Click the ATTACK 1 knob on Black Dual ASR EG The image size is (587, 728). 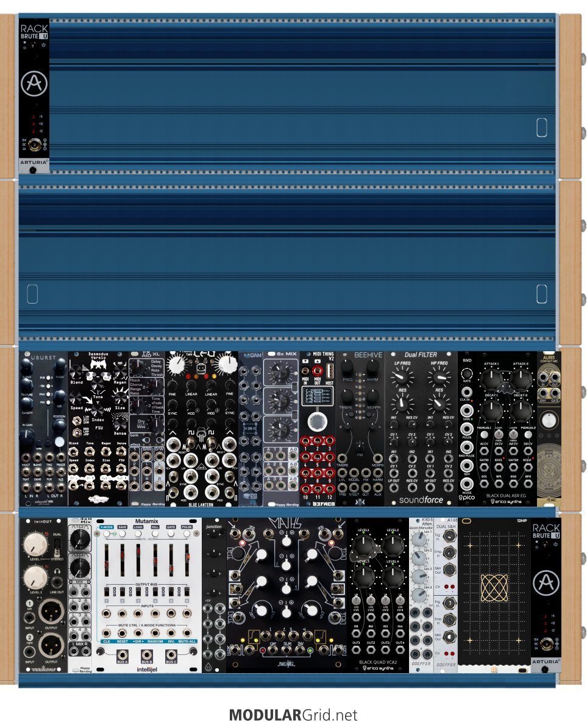[491, 379]
